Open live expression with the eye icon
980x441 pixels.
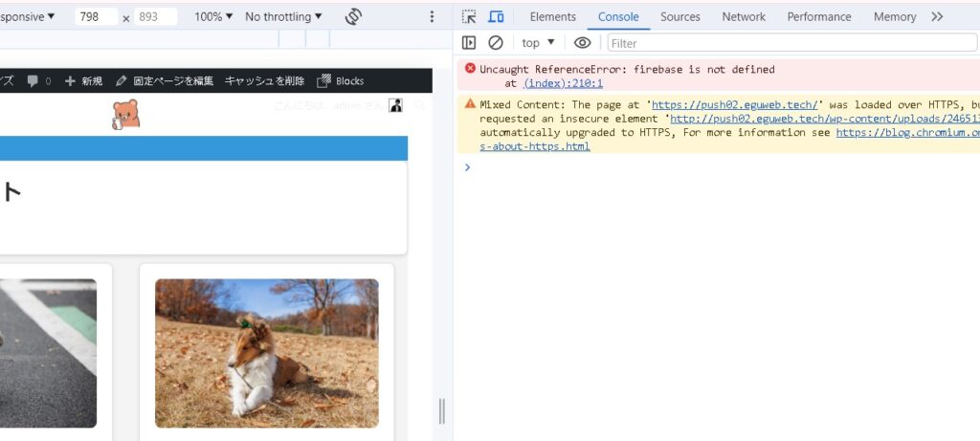point(582,43)
